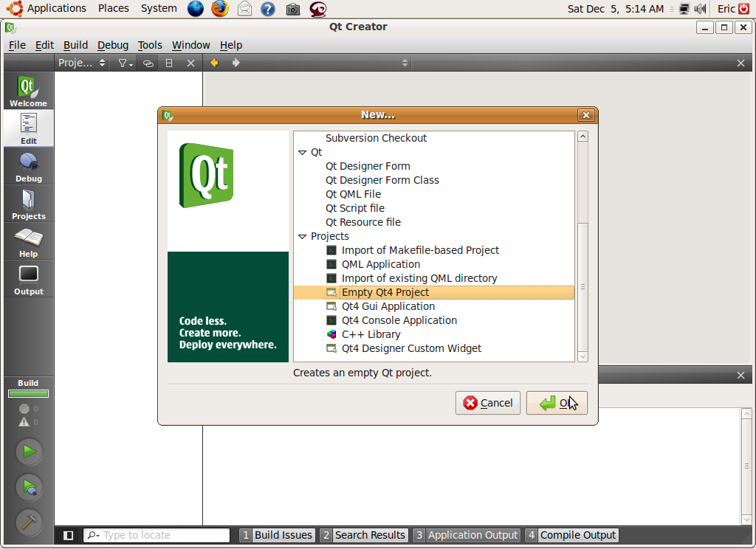Cancel the New dialog
This screenshot has height=549, width=756.
click(x=487, y=403)
